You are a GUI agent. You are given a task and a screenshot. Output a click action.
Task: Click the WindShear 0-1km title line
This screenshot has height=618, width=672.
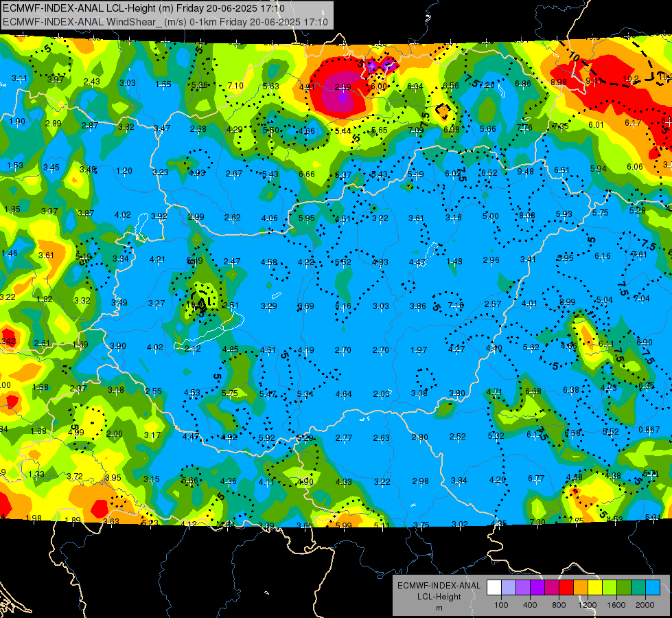tap(165, 22)
